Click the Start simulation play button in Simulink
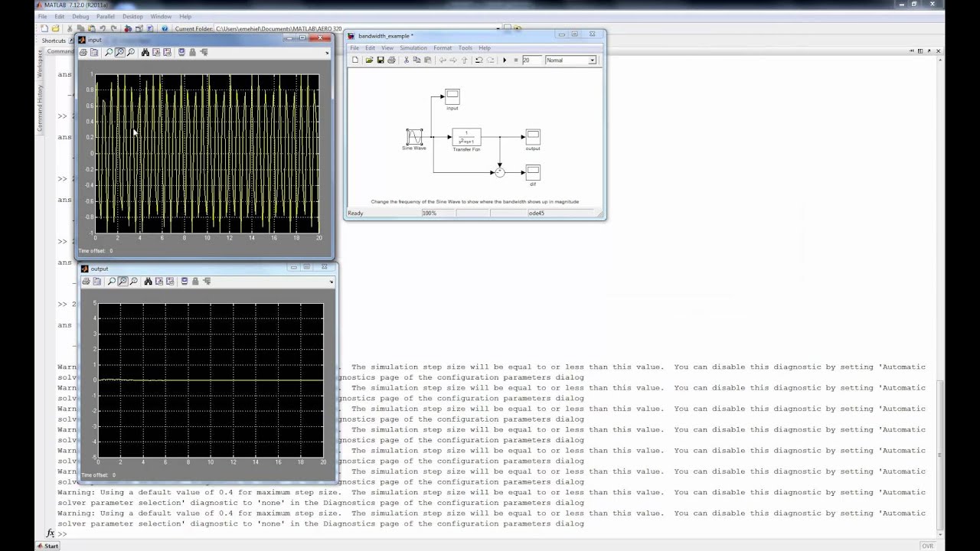Viewport: 980px width, 551px height. coord(505,60)
